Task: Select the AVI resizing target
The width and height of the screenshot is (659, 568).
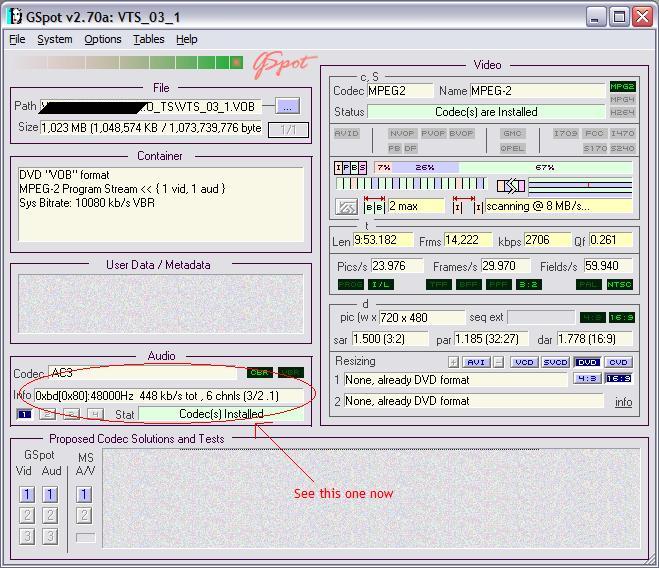Action: coord(476,362)
